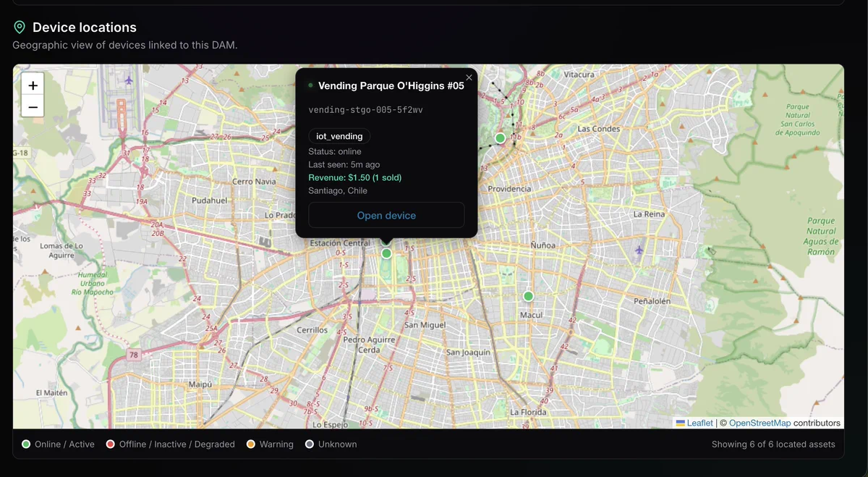This screenshot has width=868, height=477.
Task: Click the Vending Parque O'Higgins #05 title
Action: (x=391, y=85)
